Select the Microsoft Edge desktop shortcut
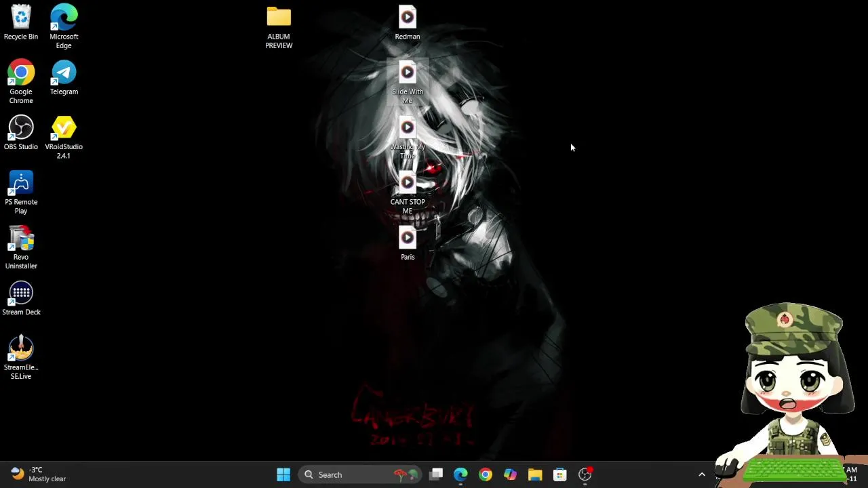The height and width of the screenshot is (488, 868). pos(64,27)
